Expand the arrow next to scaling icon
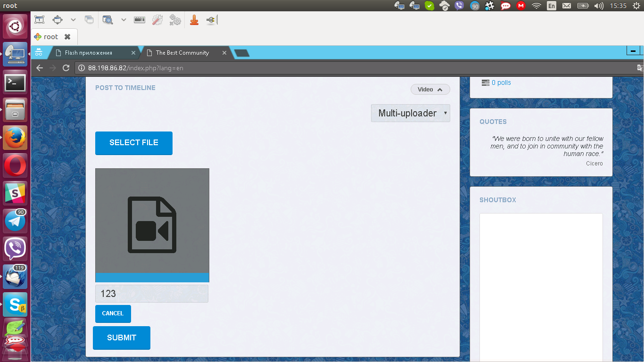This screenshot has width=644, height=362. [x=124, y=20]
